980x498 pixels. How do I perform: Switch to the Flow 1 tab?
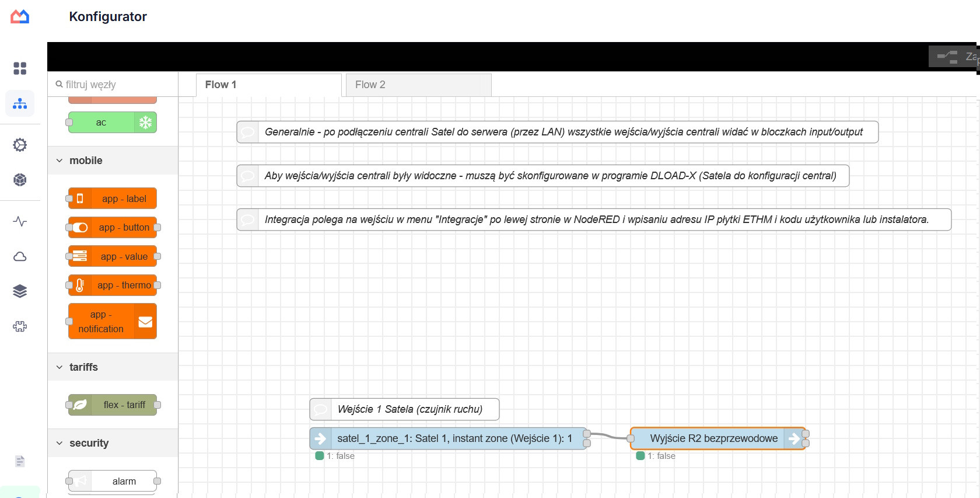tap(268, 85)
